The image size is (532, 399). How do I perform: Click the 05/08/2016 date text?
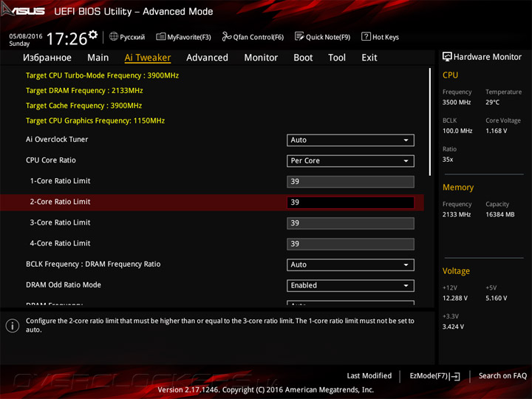click(x=25, y=36)
